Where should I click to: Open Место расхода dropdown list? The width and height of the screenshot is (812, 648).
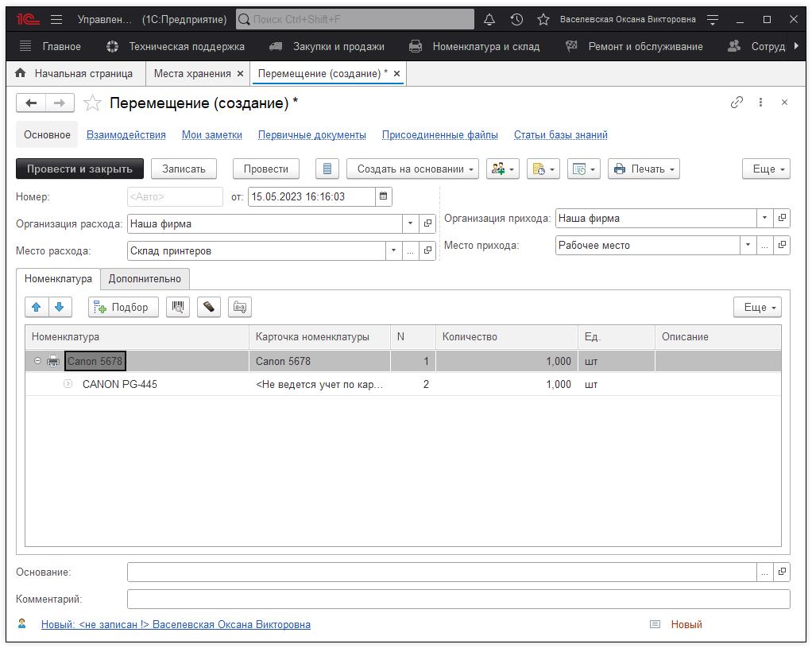point(393,250)
